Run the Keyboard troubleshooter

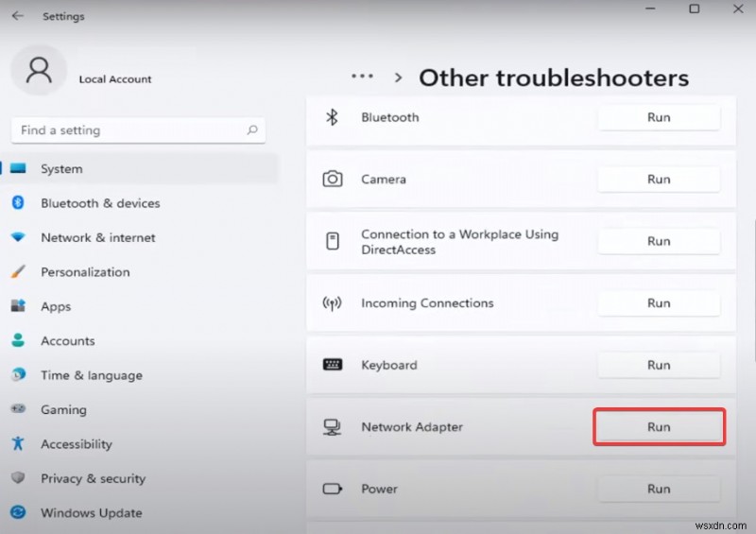click(x=659, y=365)
